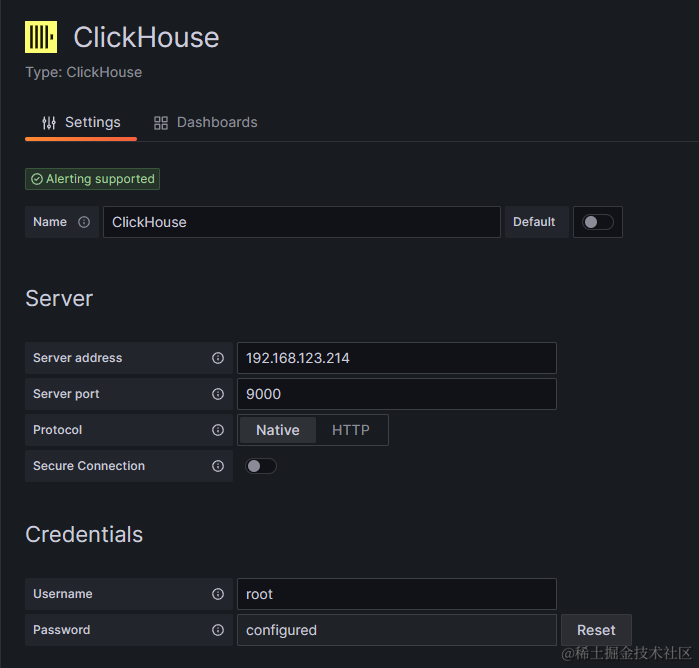Viewport: 699px width, 668px height.
Task: Click the Name field info icon
Action: pyautogui.click(x=84, y=222)
